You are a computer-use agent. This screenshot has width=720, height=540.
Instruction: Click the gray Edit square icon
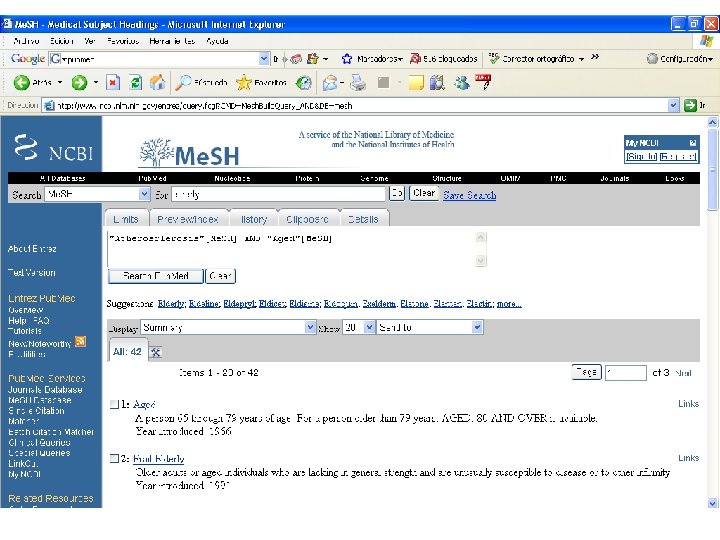[x=383, y=83]
